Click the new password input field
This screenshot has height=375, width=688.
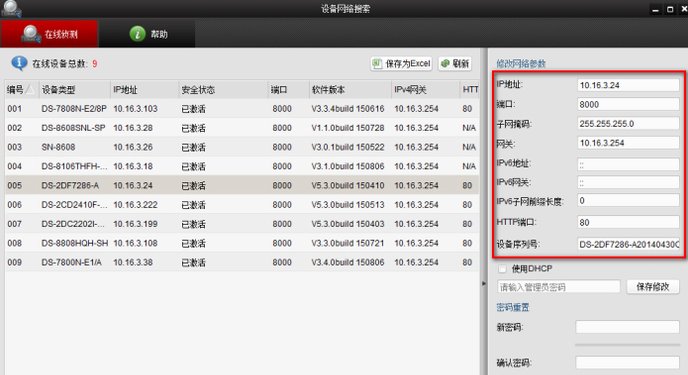(627, 327)
